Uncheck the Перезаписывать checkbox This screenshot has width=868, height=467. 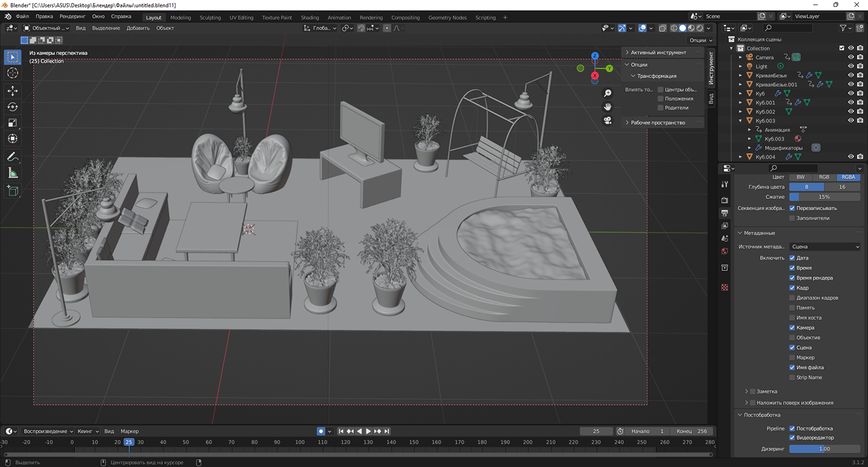click(x=792, y=208)
